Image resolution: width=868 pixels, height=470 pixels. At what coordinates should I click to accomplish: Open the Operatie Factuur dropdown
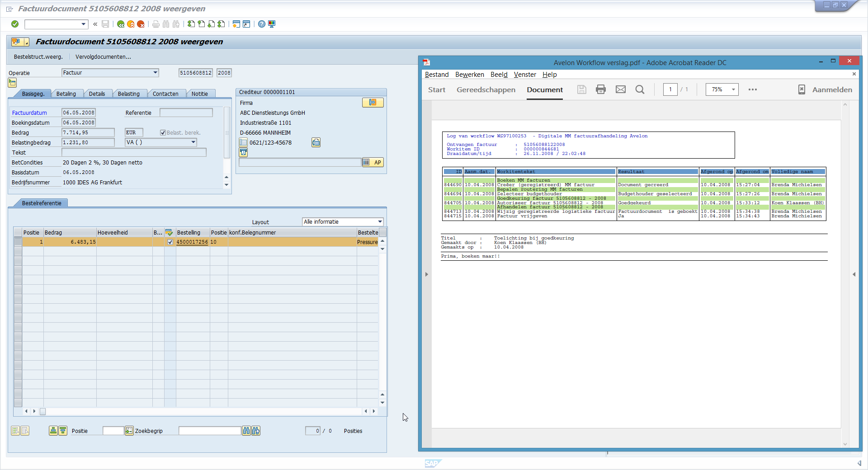(155, 72)
